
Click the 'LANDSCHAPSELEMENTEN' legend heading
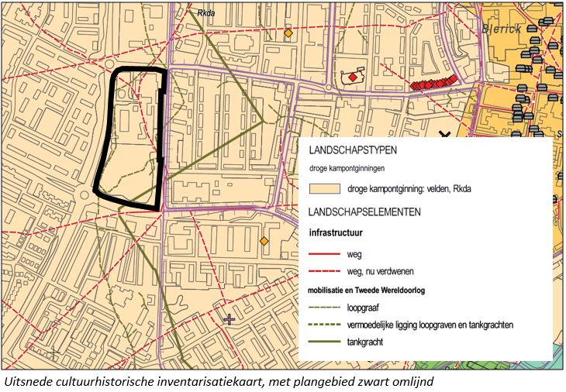pos(364,211)
